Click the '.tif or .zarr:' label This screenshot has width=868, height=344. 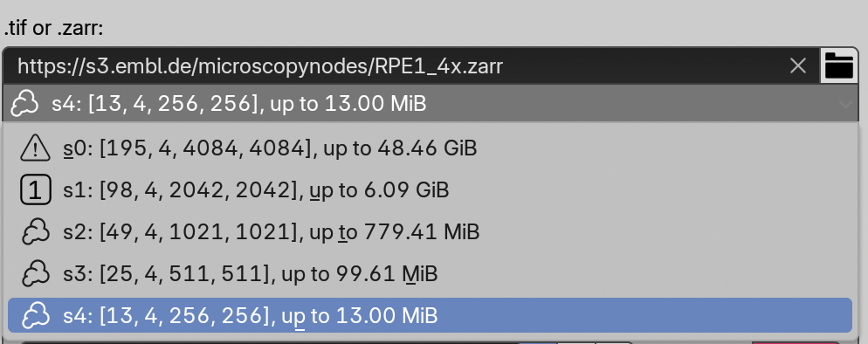coord(53,28)
